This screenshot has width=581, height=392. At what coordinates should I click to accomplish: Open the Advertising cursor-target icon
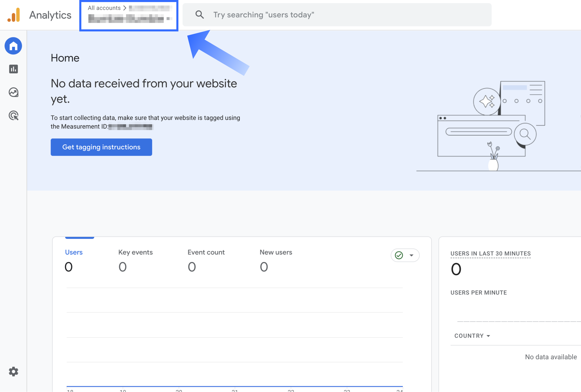(x=13, y=115)
